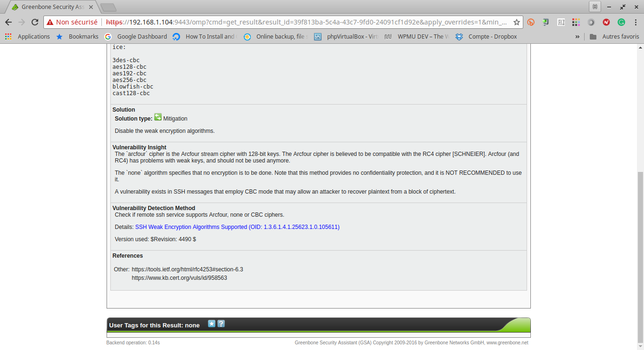Click the 'cast128-cbc' cipher entry
Screen dimensions: 644x350
[x=131, y=93]
